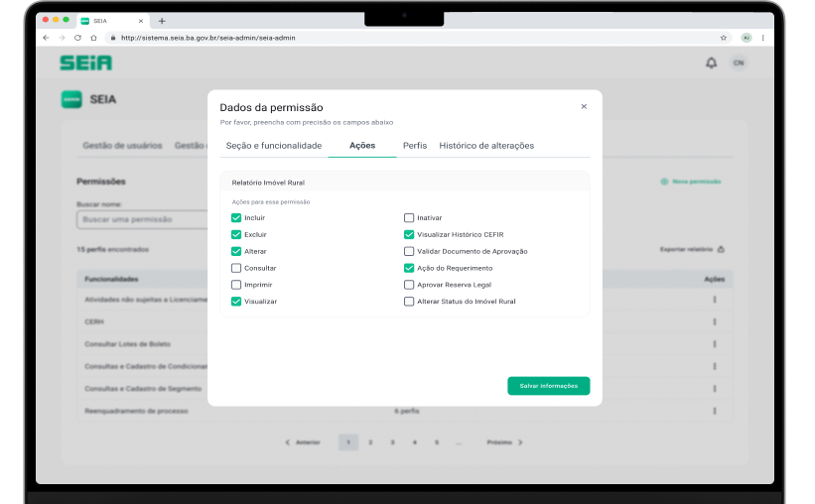
Task: Close the Dados da permissão dialog
Action: [x=584, y=106]
